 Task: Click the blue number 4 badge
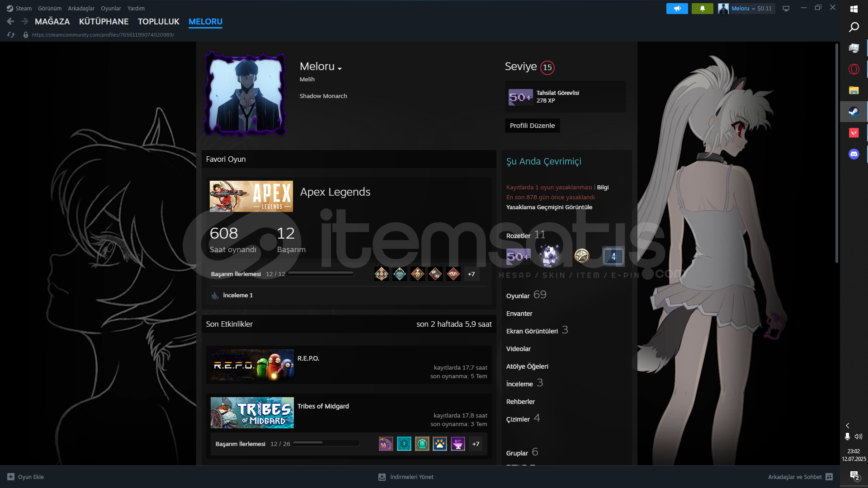(613, 256)
